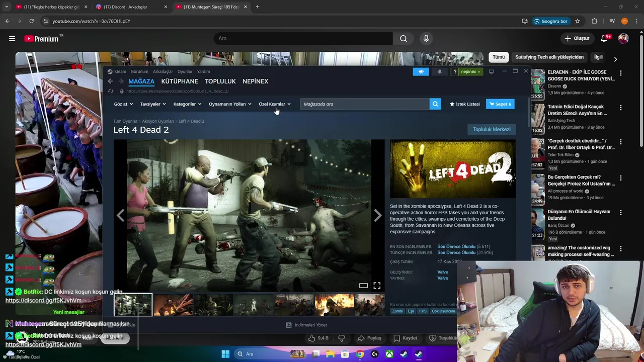Click the Steam store search magnifier button

point(435,104)
